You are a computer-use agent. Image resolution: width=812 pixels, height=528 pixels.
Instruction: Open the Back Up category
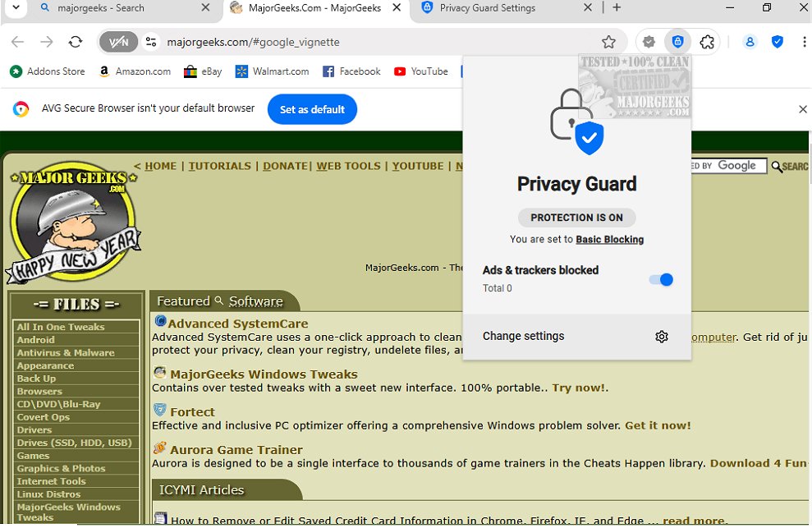tap(76, 379)
